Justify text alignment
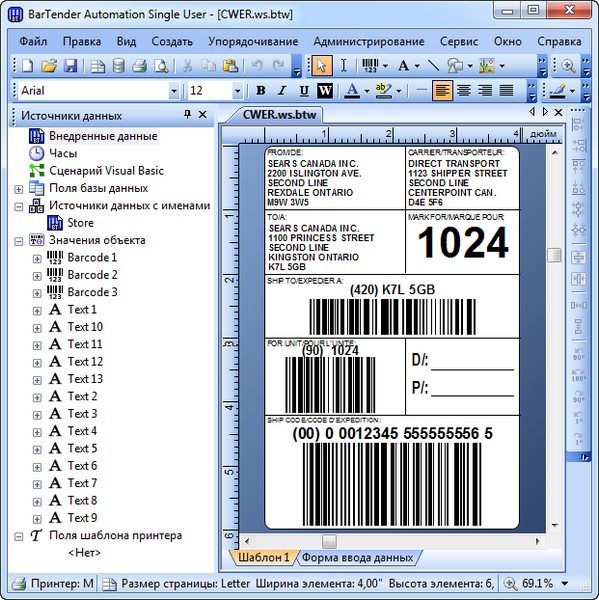This screenshot has width=599, height=600. (x=507, y=91)
